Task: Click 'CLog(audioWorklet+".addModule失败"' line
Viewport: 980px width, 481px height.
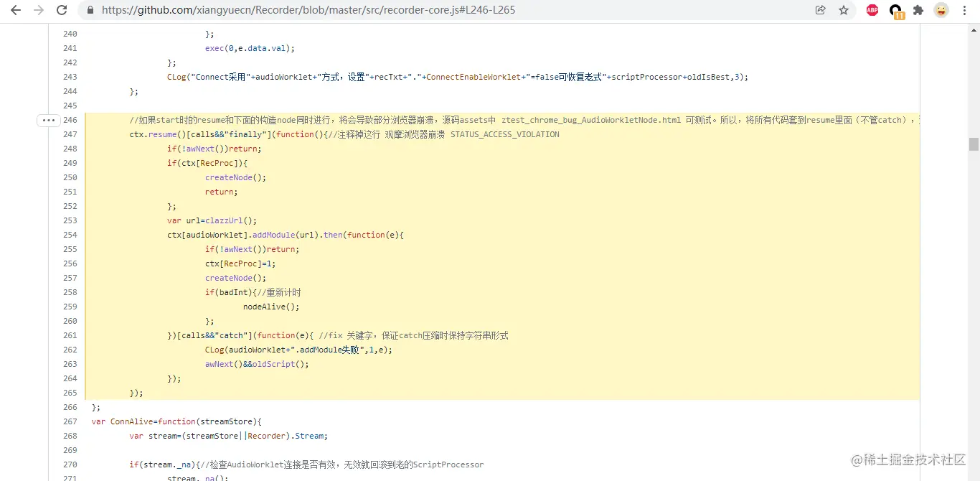Action: tap(299, 350)
